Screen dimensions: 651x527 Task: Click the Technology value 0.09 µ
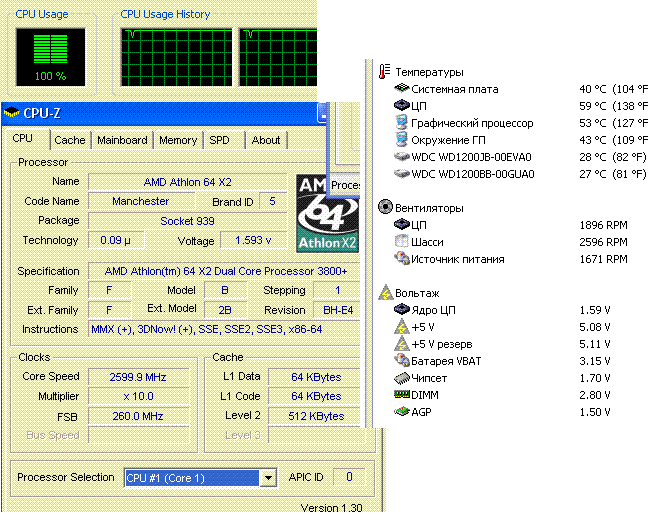pos(116,240)
